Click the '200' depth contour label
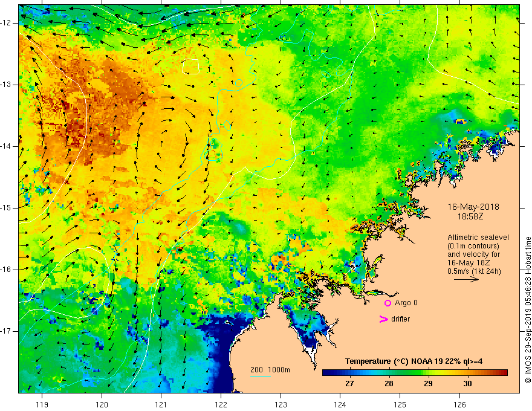The image size is (532, 411). click(x=256, y=370)
